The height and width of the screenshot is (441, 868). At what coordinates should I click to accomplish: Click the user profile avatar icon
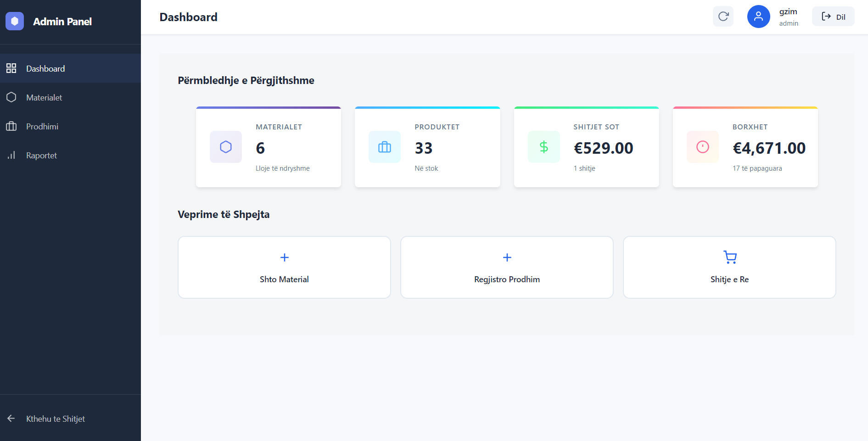coord(758,16)
